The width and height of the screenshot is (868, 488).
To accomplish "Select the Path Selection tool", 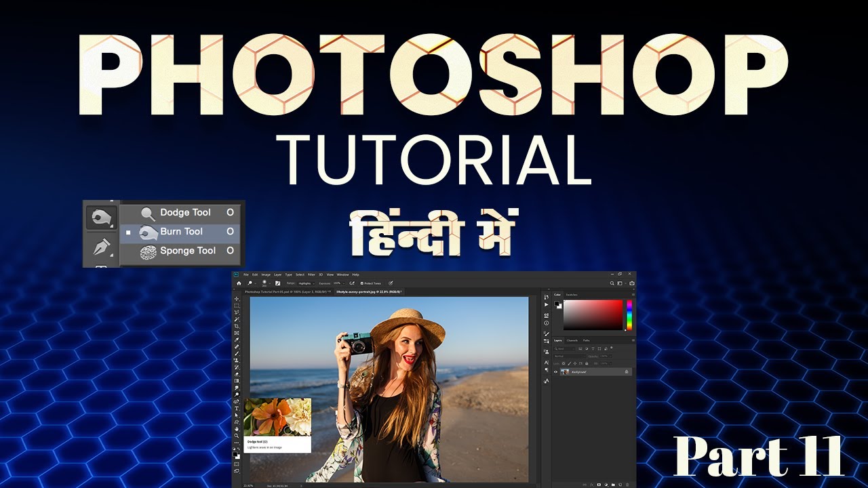I will pyautogui.click(x=237, y=415).
